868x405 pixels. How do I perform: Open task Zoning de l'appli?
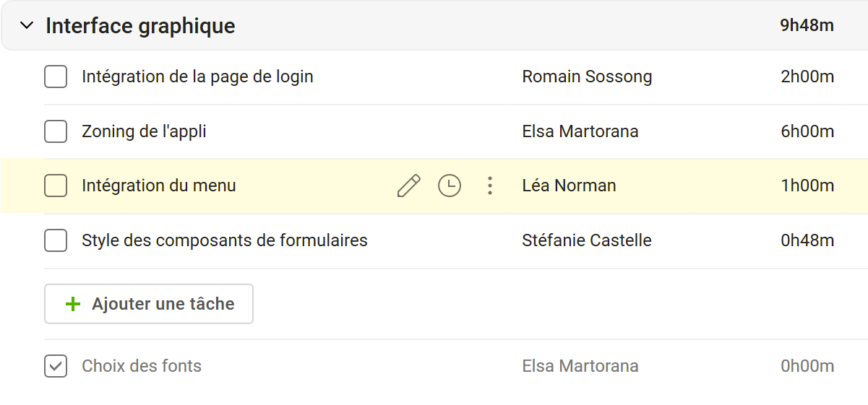coord(144,131)
